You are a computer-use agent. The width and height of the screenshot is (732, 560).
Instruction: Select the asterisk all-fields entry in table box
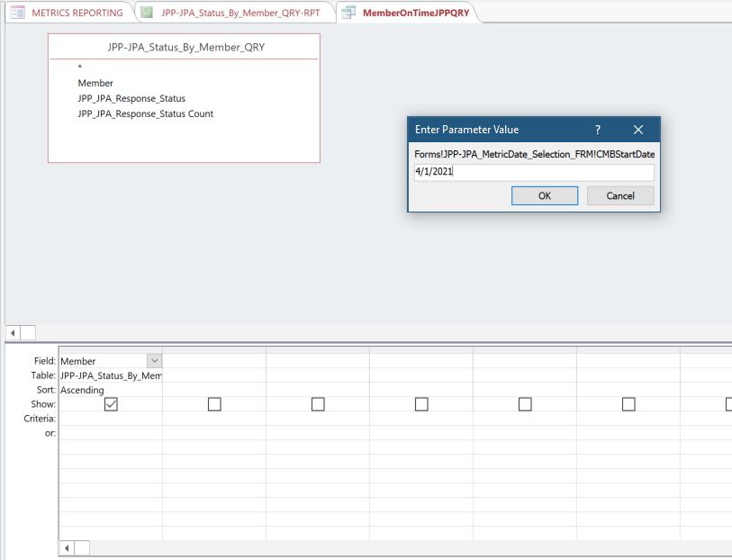pyautogui.click(x=80, y=68)
